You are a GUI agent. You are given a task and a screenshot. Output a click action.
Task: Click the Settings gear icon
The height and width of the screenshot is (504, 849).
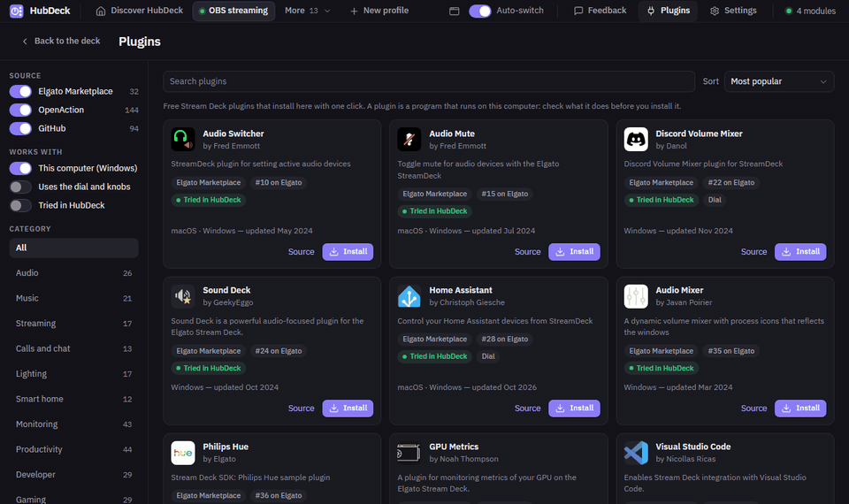point(715,11)
